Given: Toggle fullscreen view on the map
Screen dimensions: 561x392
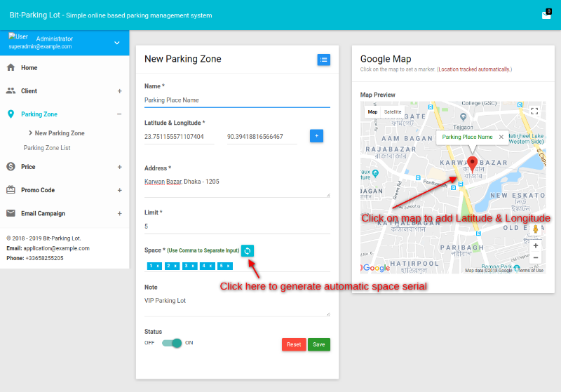Looking at the screenshot, I should click(534, 111).
